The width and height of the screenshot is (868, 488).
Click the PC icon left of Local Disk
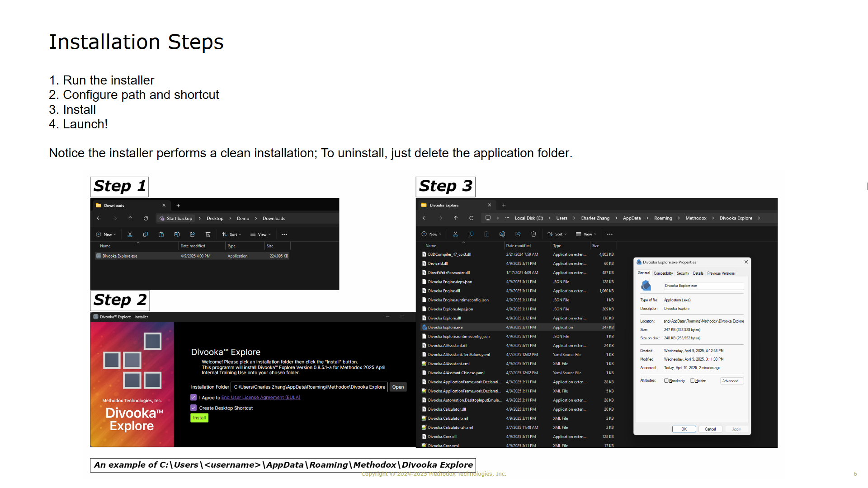click(x=488, y=218)
